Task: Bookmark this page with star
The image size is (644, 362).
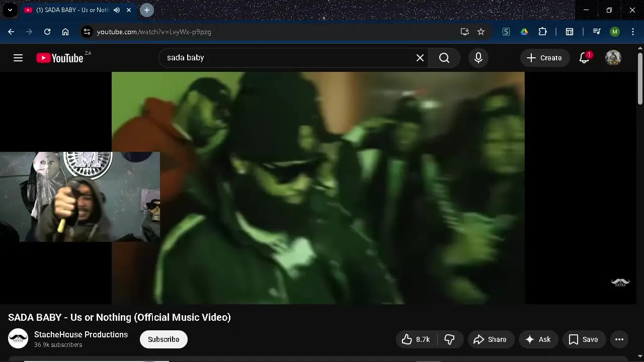Action: (481, 32)
